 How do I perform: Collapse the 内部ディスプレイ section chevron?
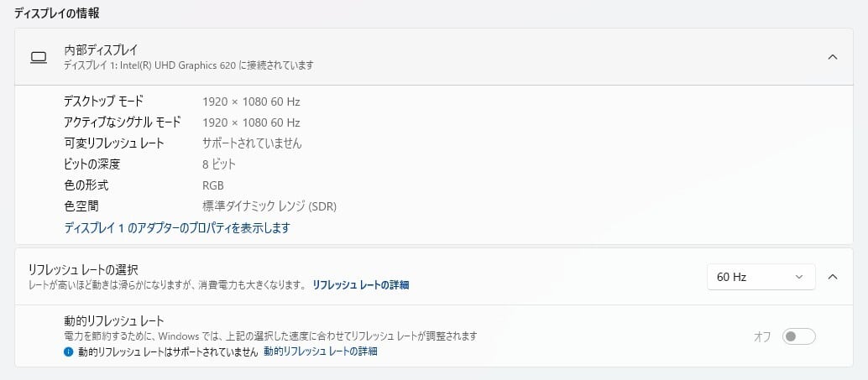[x=833, y=57]
